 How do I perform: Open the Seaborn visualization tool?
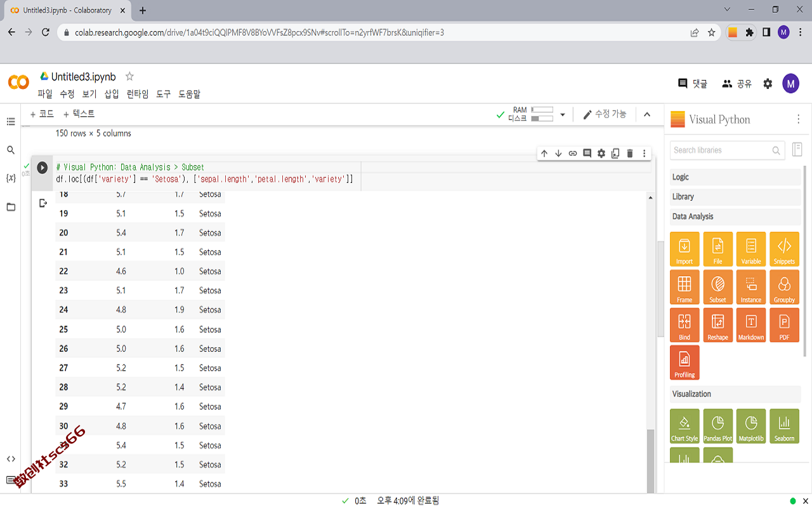(x=784, y=426)
